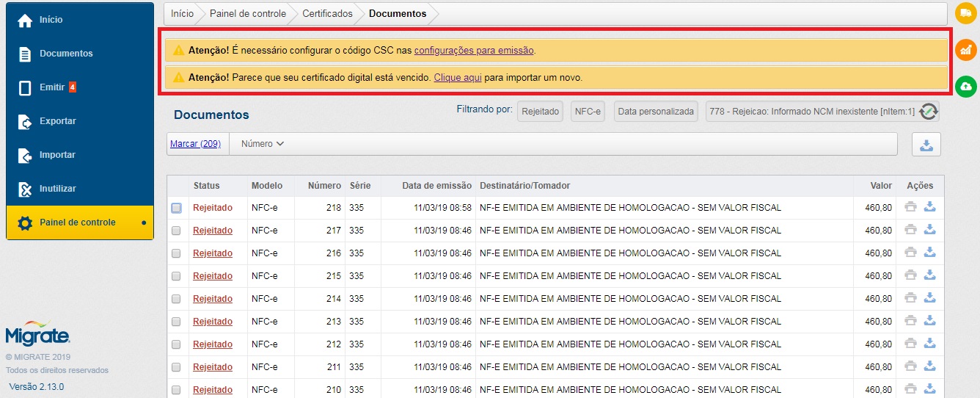Viewport: 980px width, 398px height.
Task: Expand the Número dropdown
Action: click(x=262, y=144)
